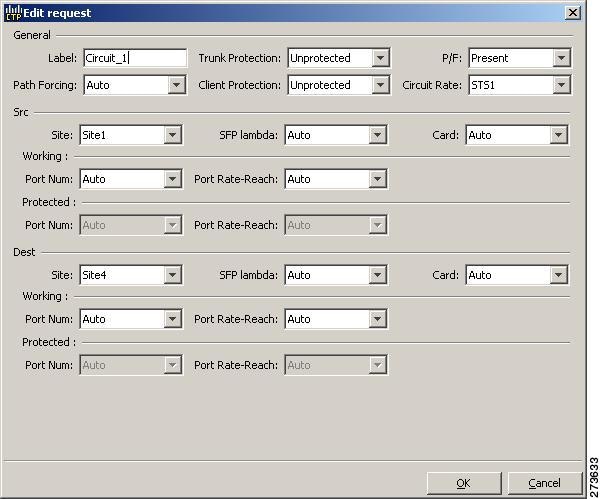Open the Trunk Protection dropdown
The height and width of the screenshot is (499, 600).
(339, 58)
